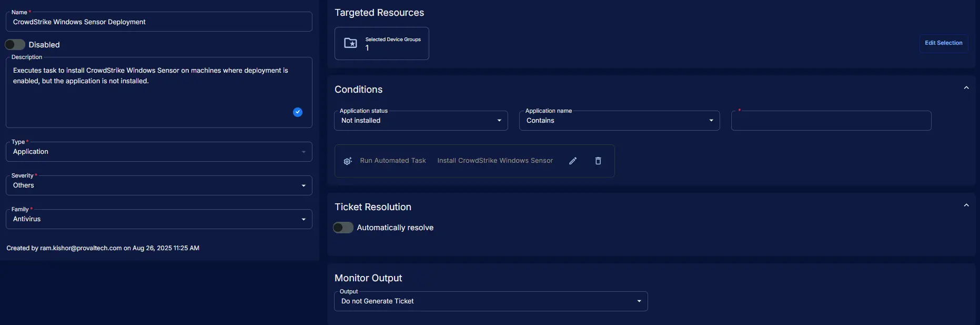Open the Family dropdown showing Antivirus
This screenshot has height=325, width=980.
coord(158,219)
